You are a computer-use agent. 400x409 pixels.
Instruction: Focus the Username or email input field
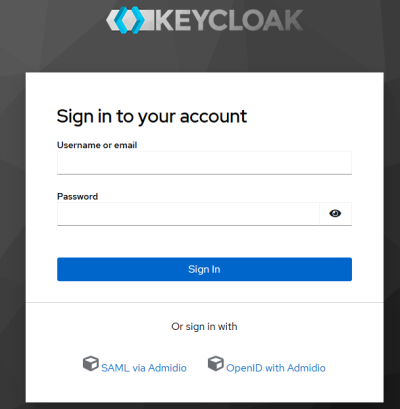coord(204,163)
